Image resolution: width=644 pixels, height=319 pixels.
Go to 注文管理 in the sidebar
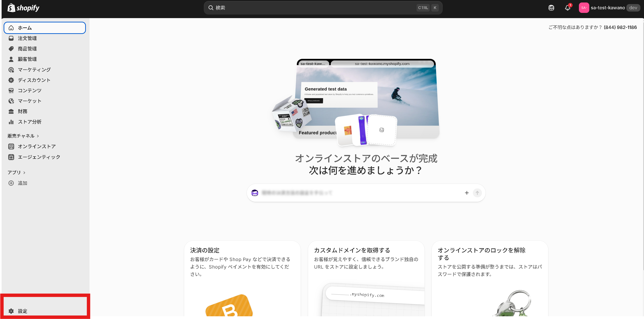pos(45,38)
